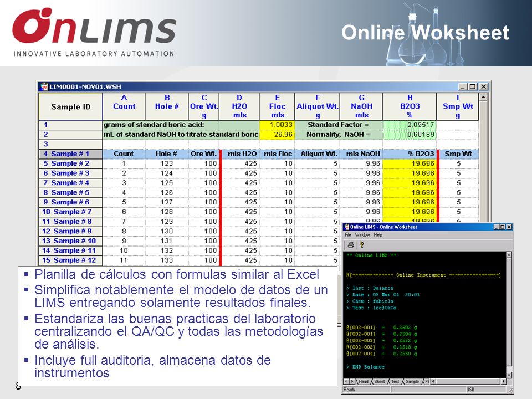
Task: Switch to the Test tab
Action: [395, 381]
